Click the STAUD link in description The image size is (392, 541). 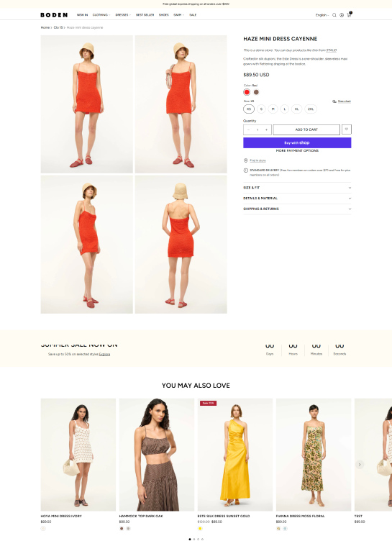[x=332, y=50]
